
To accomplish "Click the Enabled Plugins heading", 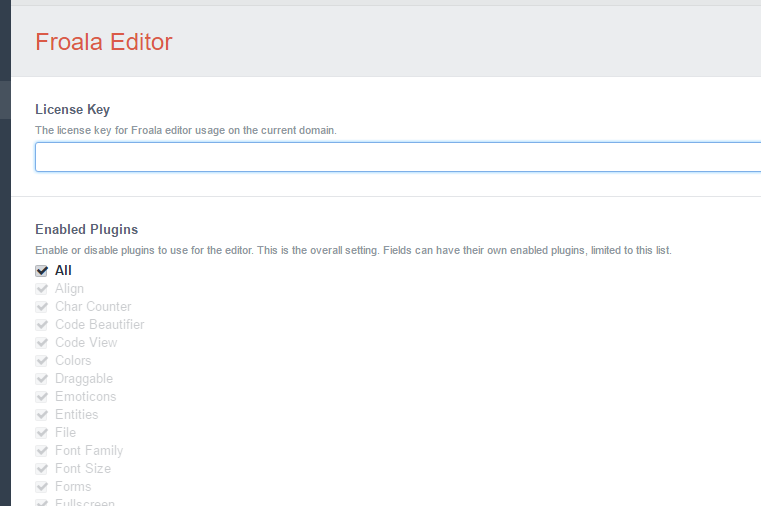I will (x=87, y=229).
